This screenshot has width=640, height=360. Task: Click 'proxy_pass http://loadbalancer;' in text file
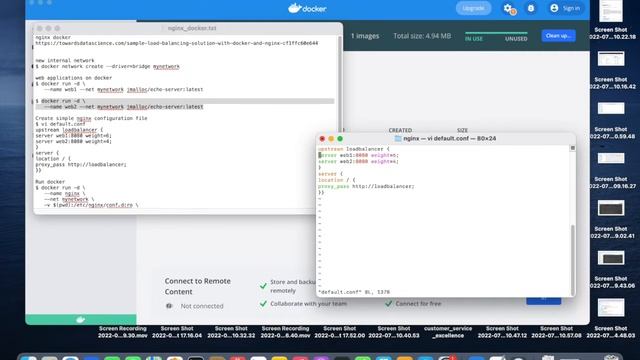[x=81, y=164]
